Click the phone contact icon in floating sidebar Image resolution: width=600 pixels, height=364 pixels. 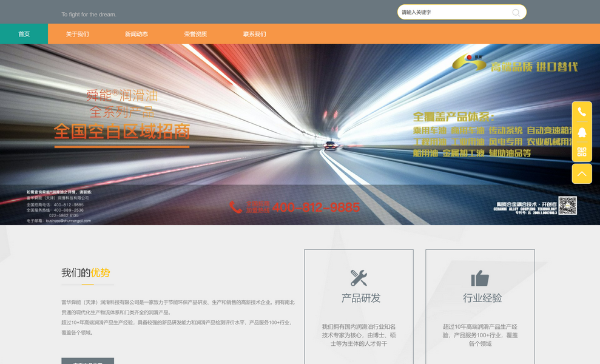pyautogui.click(x=581, y=112)
